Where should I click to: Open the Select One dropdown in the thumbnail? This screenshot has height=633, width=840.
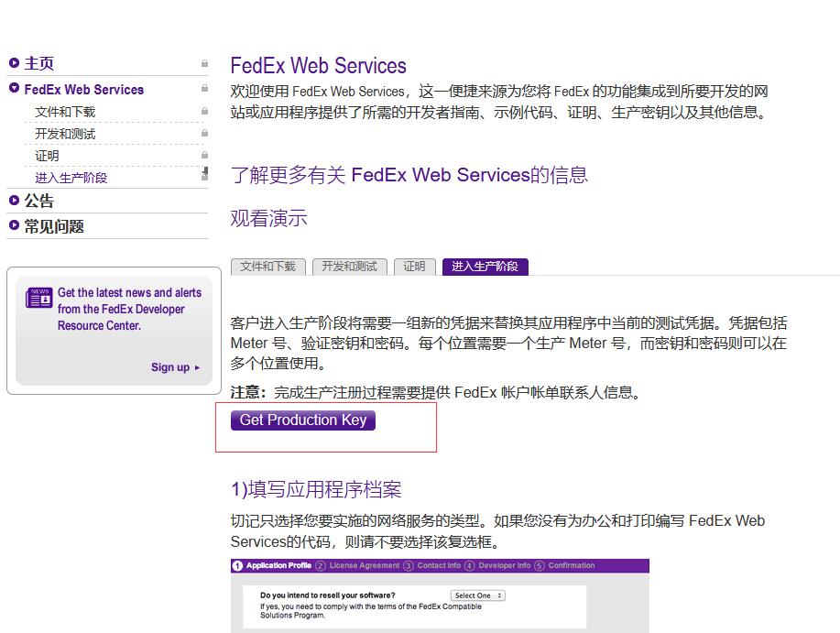[477, 595]
